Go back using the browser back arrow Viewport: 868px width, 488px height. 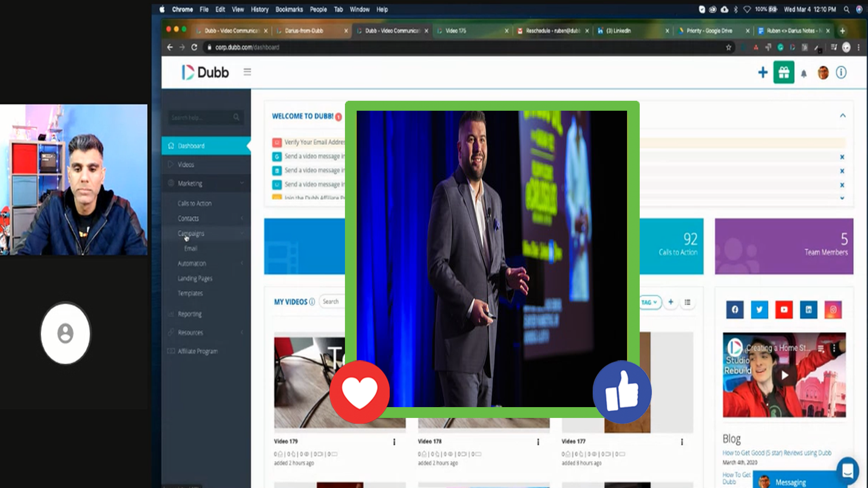click(x=170, y=47)
